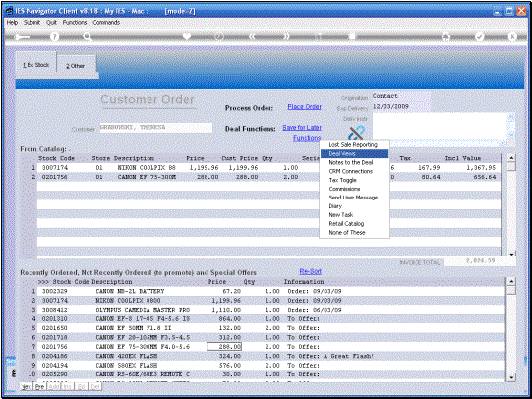The height and width of the screenshot is (399, 532).
Task: Open the help question mark icon
Action: tap(54, 36)
